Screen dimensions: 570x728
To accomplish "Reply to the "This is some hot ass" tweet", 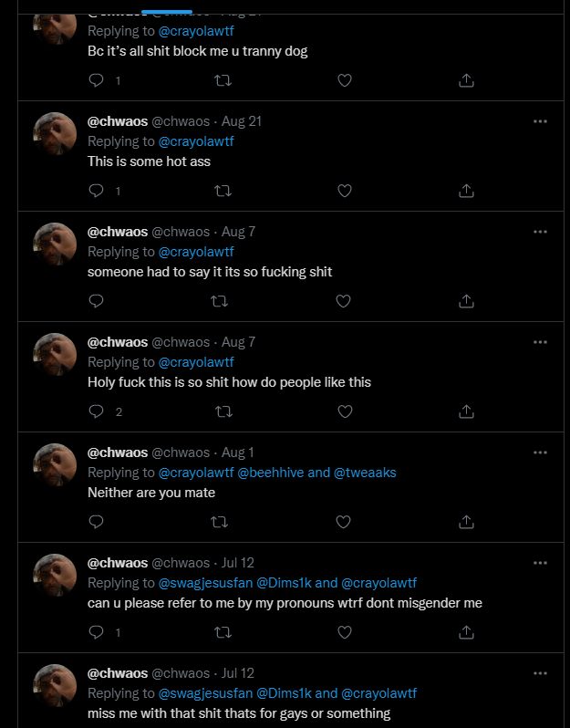I will 97,191.
